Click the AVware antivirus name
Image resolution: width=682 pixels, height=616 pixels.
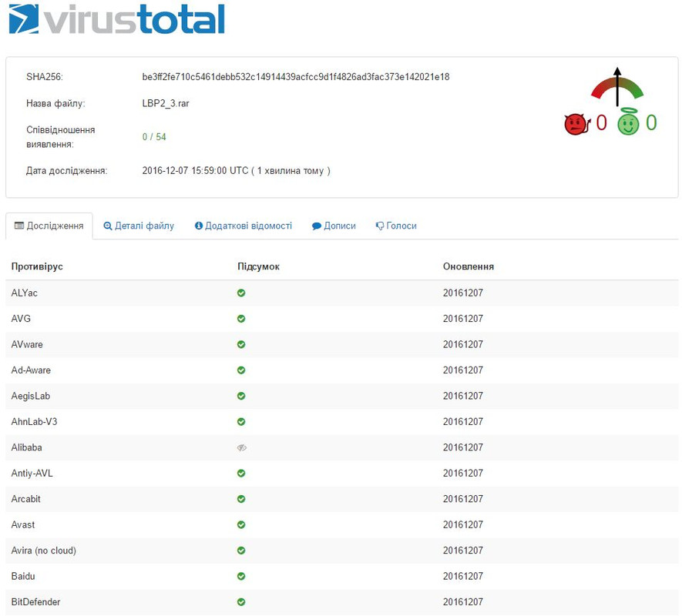(27, 344)
